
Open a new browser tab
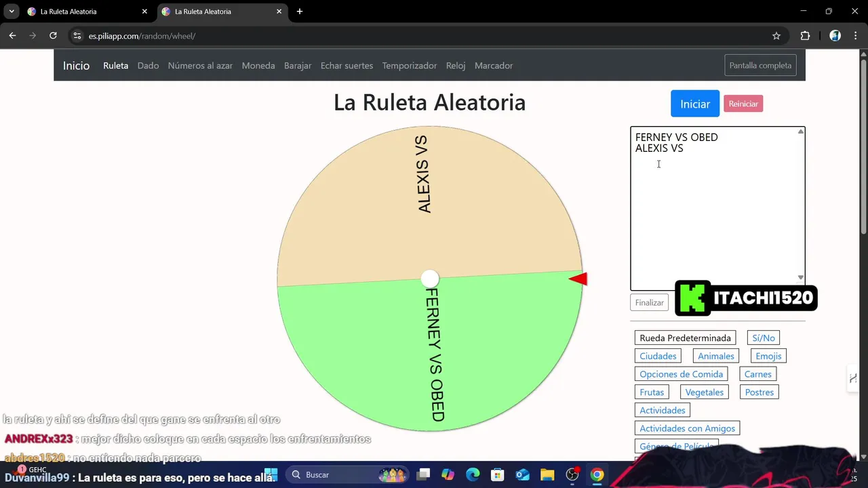tap(300, 12)
